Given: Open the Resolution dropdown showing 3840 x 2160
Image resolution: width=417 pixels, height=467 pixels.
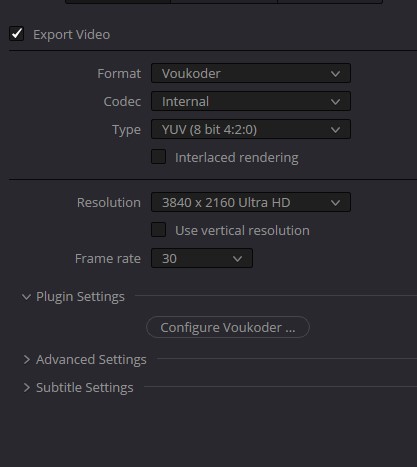Looking at the screenshot, I should click(251, 202).
